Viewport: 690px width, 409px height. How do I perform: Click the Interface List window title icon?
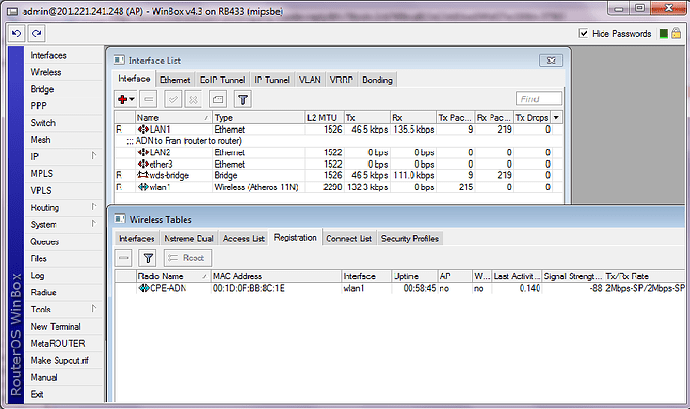(119, 60)
